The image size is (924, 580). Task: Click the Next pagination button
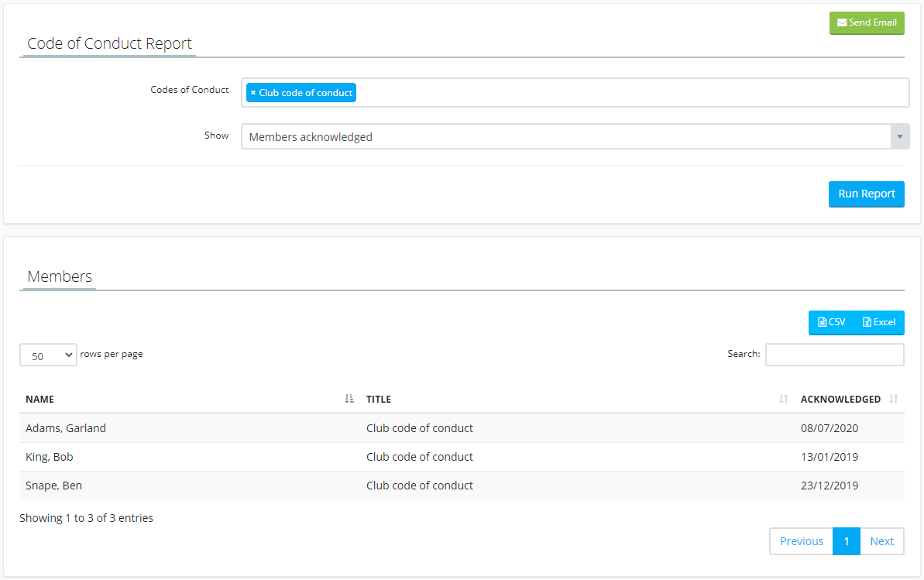pos(881,541)
